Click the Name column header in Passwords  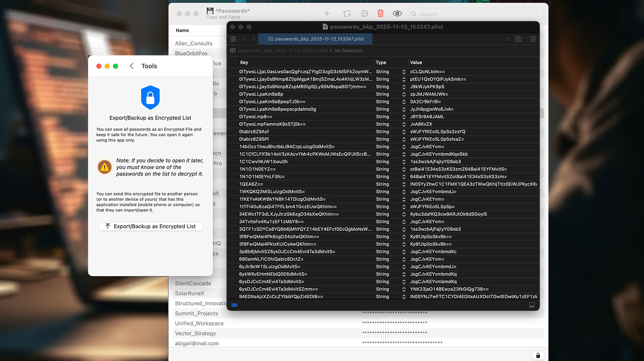[x=182, y=31]
